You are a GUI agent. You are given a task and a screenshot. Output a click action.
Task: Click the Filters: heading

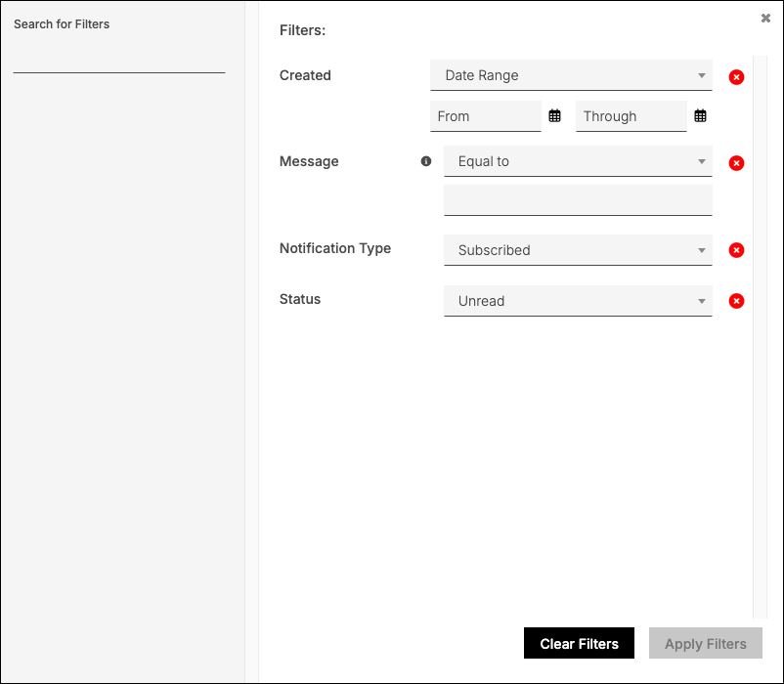302,30
